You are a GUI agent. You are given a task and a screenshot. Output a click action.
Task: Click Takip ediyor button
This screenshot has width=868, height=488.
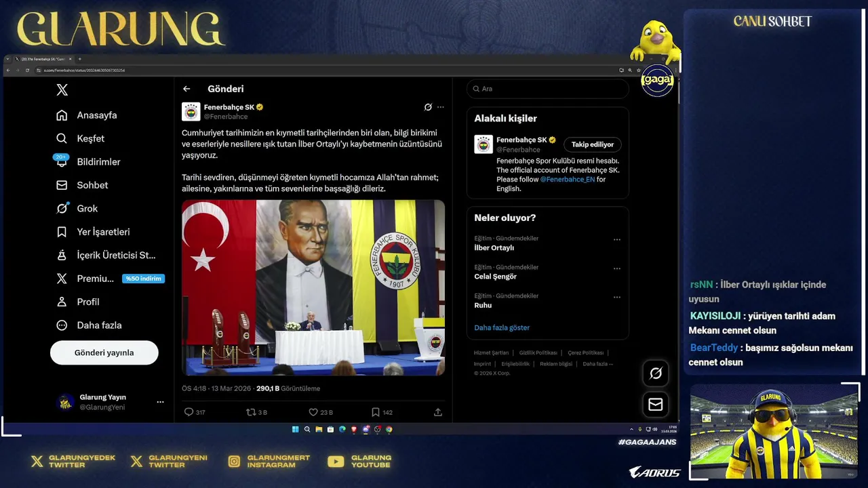[593, 144]
